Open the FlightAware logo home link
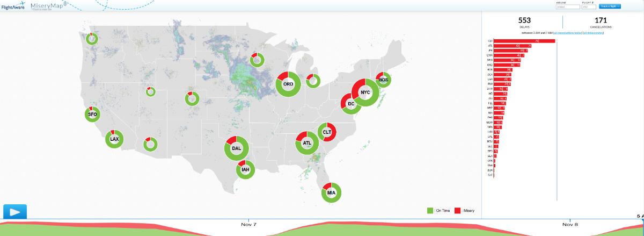 pos(12,6)
